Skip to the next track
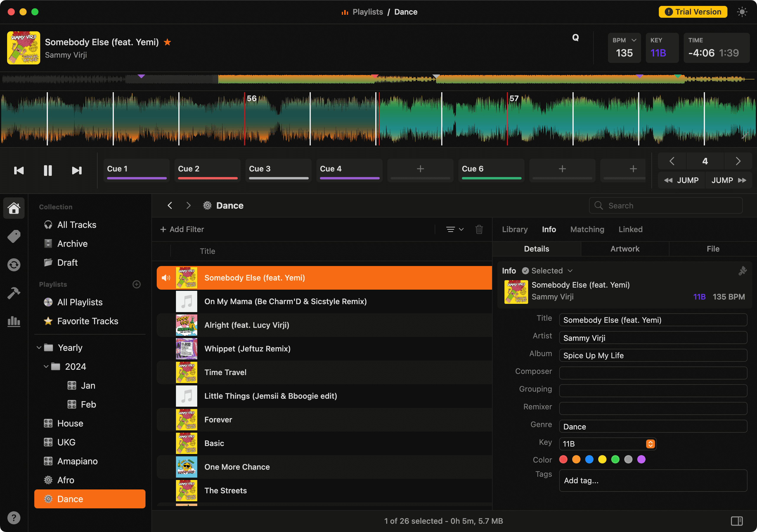This screenshot has width=757, height=532. tap(77, 171)
